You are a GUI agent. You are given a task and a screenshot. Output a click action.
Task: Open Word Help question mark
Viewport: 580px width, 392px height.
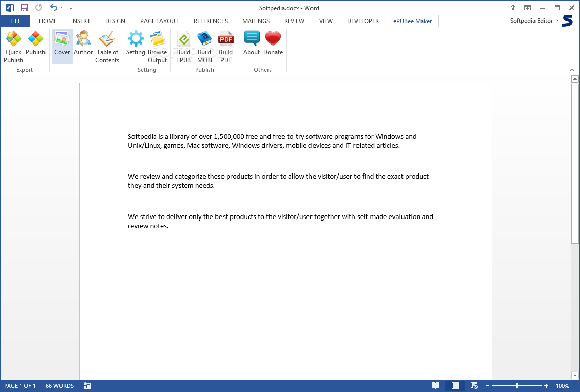click(x=513, y=8)
